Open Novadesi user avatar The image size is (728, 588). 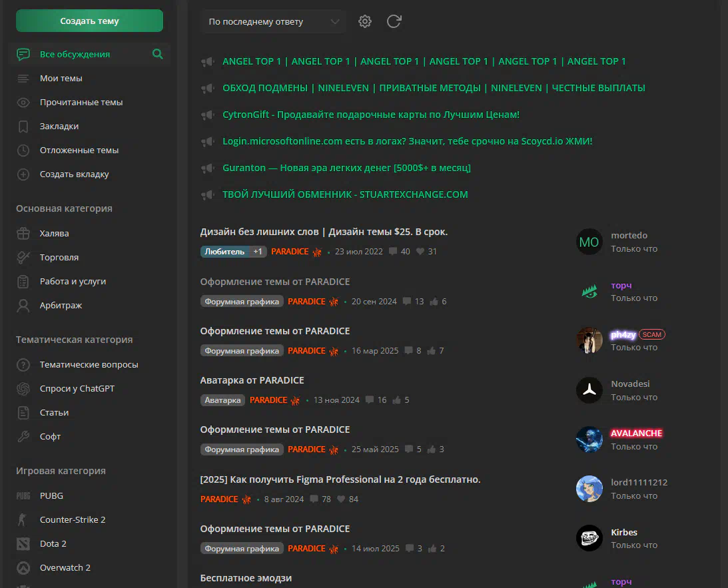click(x=589, y=390)
